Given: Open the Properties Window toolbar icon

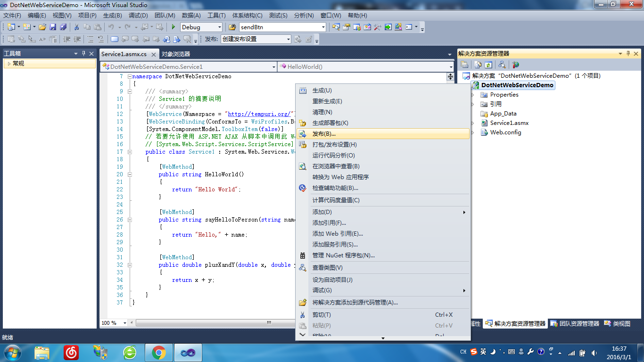Looking at the screenshot, I should [x=346, y=27].
